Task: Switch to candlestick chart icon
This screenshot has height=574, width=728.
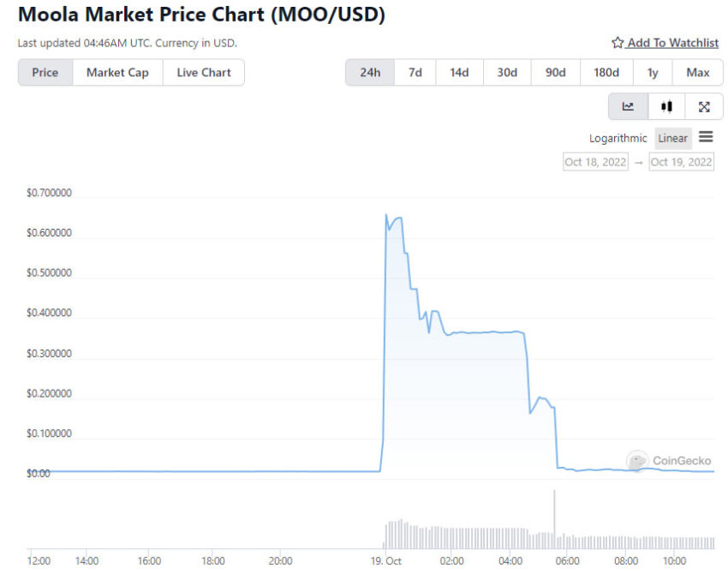Action: [x=666, y=107]
